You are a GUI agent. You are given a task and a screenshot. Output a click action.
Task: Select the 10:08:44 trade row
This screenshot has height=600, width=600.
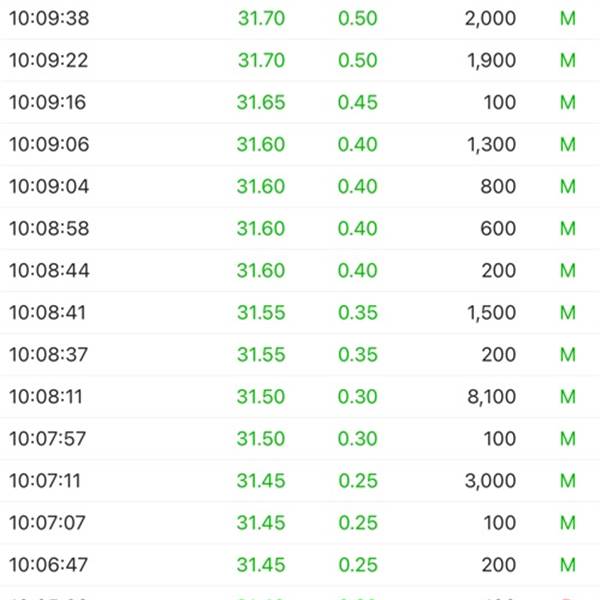coord(300,271)
